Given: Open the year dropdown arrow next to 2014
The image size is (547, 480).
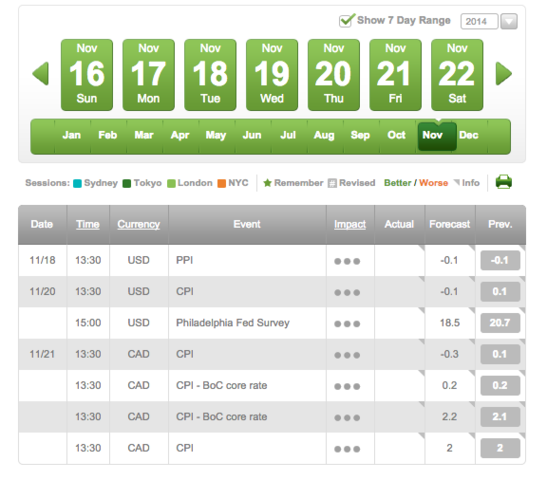Looking at the screenshot, I should pos(509,22).
